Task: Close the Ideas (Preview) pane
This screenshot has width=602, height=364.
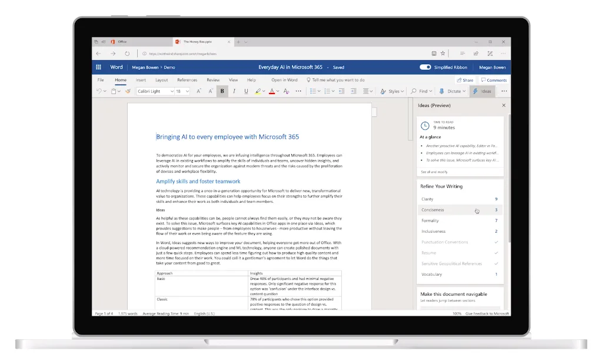Action: click(504, 105)
